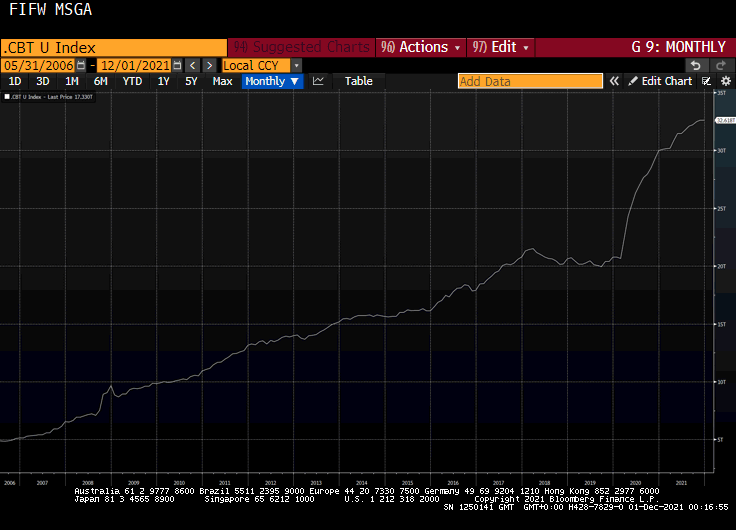Click the redo arrow icon
736x530 pixels.
721,65
